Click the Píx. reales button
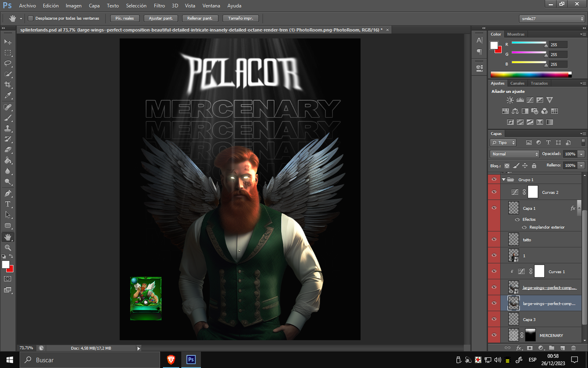Viewport: 588px width, 368px height. [x=124, y=18]
